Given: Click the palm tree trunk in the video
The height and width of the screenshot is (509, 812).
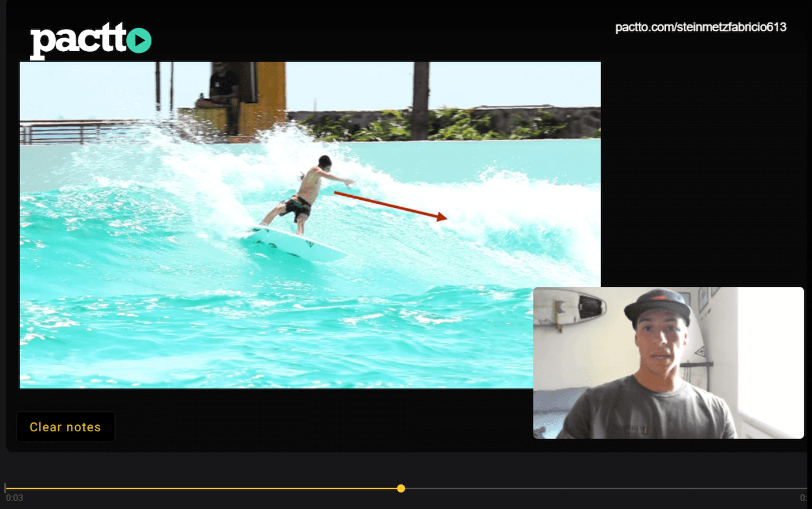Looking at the screenshot, I should pyautogui.click(x=421, y=99).
